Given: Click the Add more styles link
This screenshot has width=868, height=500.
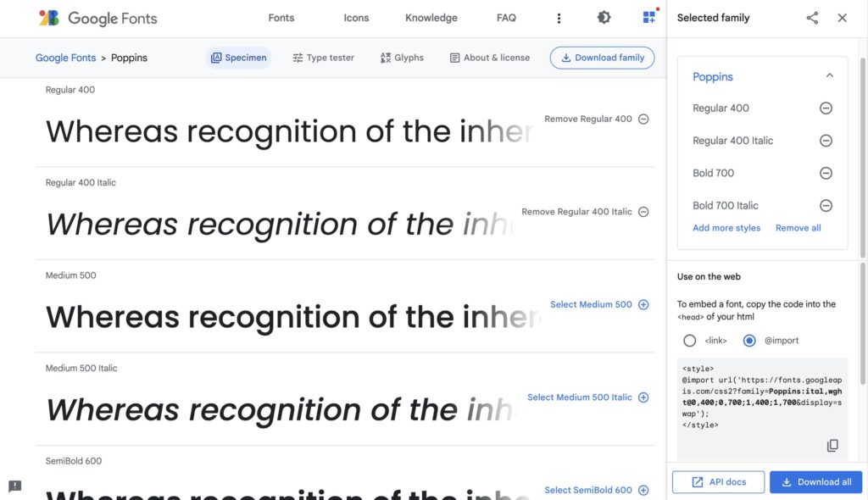Looking at the screenshot, I should (x=726, y=228).
